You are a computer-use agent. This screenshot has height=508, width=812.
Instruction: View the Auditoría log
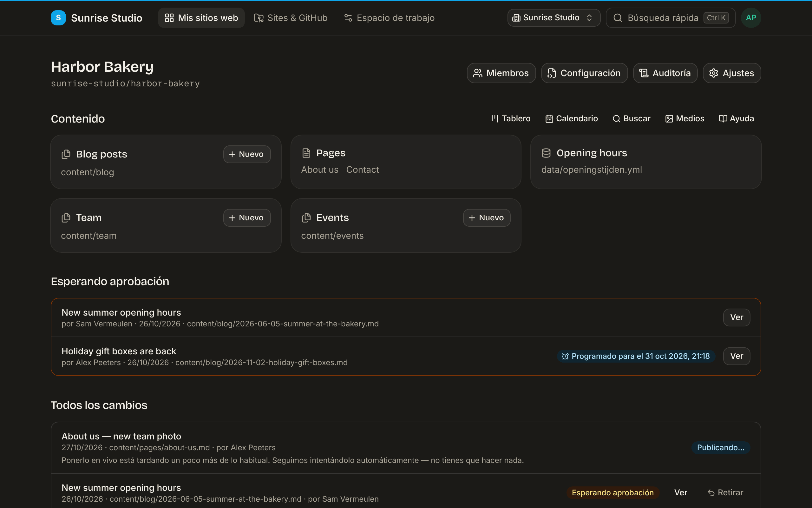tap(665, 73)
